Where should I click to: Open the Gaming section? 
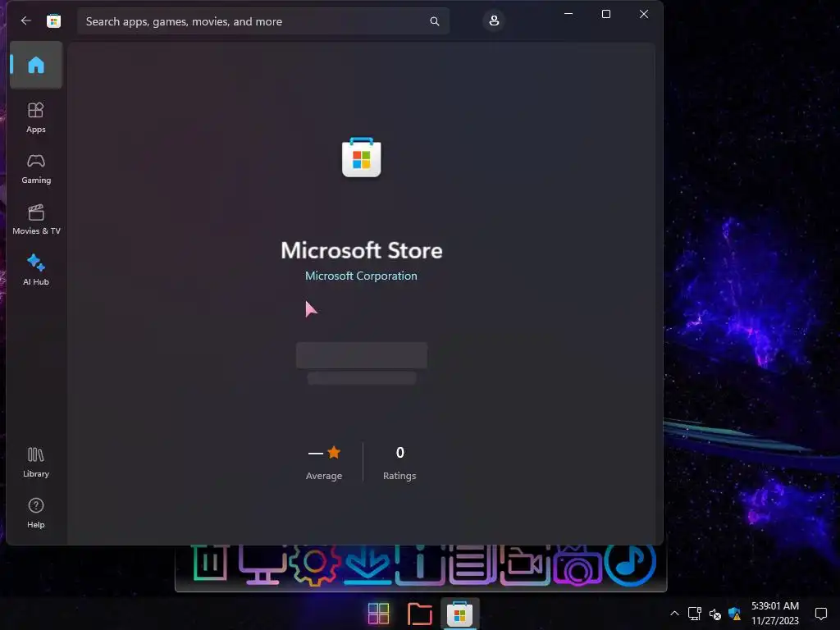(x=36, y=168)
